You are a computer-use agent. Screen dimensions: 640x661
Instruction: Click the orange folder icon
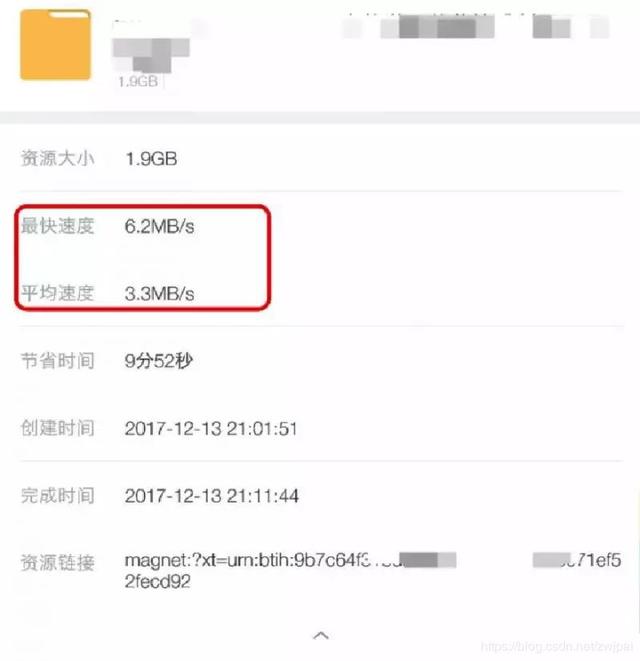[x=55, y=45]
